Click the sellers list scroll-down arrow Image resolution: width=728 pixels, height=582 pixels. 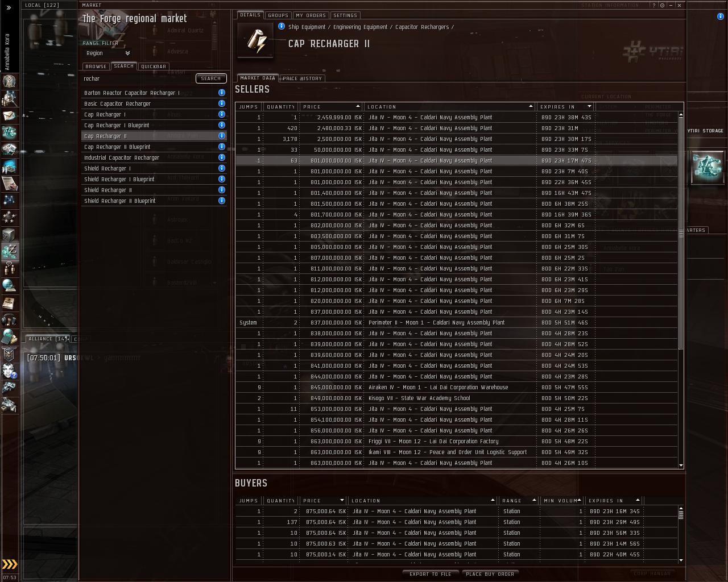coord(681,466)
